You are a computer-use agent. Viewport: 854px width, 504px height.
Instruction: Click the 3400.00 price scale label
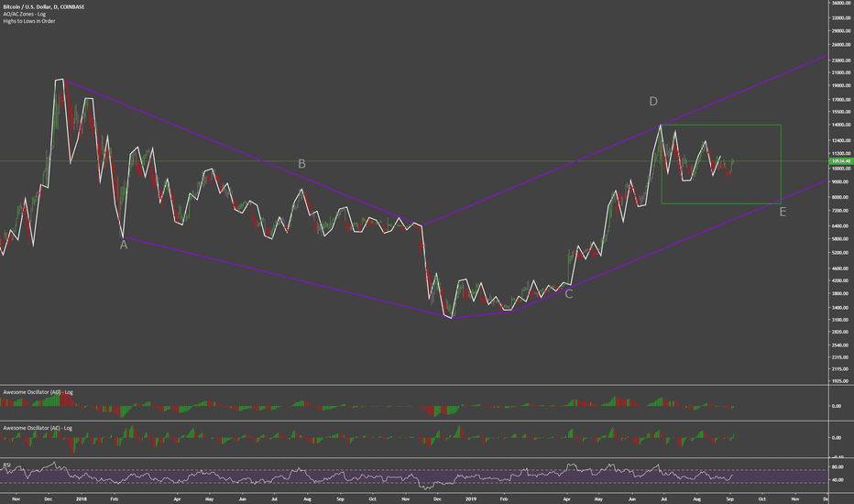tap(841, 308)
